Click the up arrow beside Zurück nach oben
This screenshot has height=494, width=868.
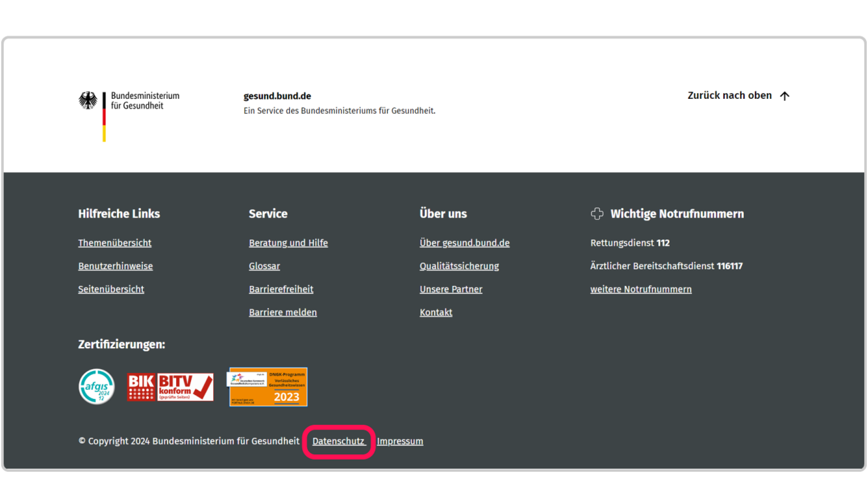(x=784, y=96)
